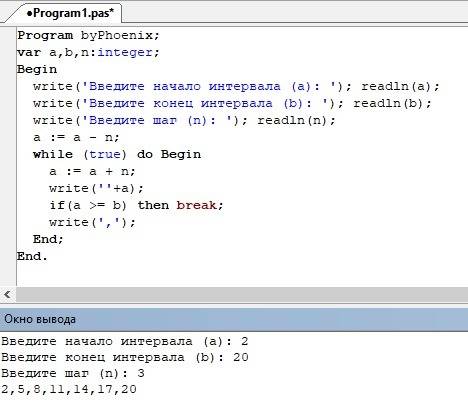Click the final 'End.' line
This screenshot has height=402, width=468.
click(32, 256)
